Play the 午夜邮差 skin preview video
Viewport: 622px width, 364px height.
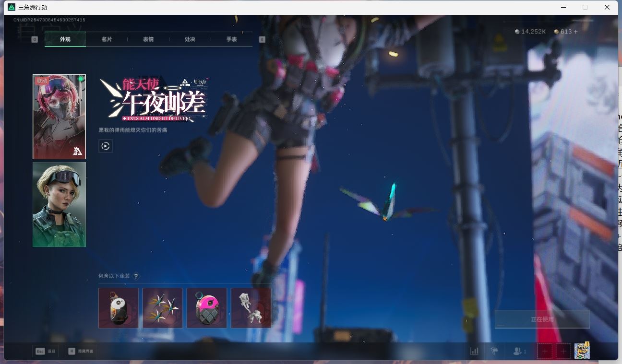pos(106,146)
